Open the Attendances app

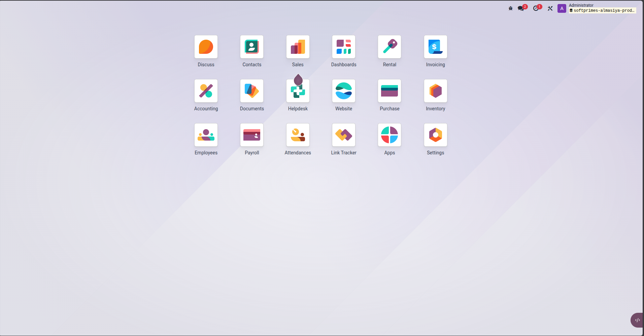(298, 135)
